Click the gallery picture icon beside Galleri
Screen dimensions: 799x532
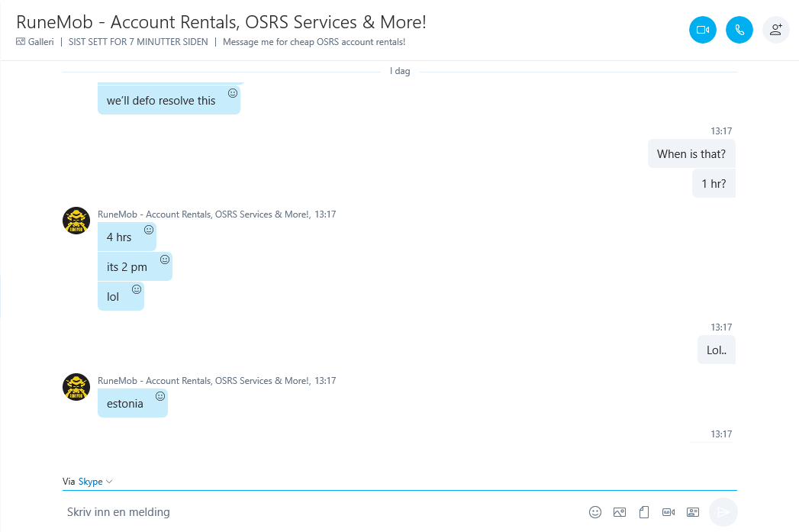[21, 42]
